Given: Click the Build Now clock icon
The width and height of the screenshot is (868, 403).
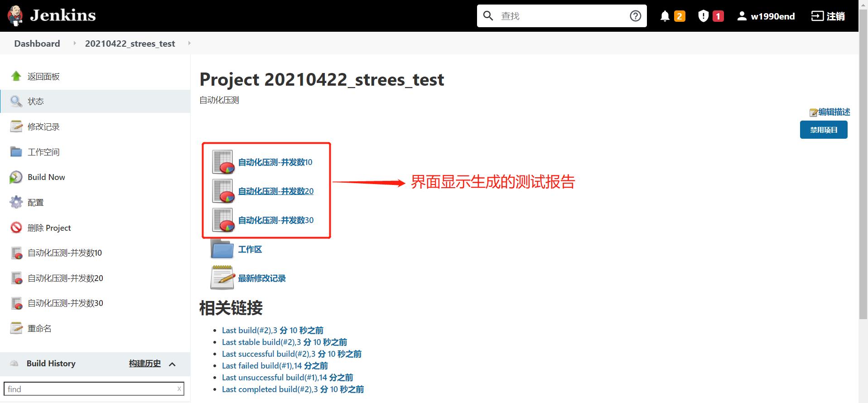Looking at the screenshot, I should coord(16,177).
